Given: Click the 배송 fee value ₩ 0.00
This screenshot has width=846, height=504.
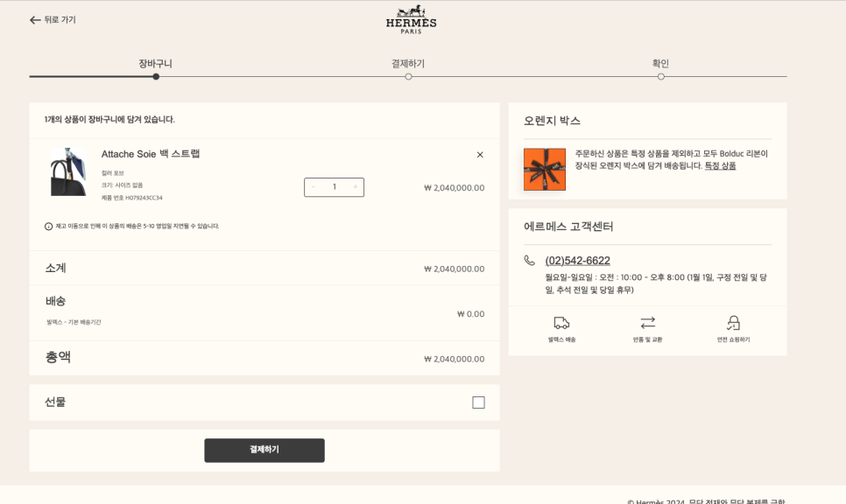Looking at the screenshot, I should [470, 314].
